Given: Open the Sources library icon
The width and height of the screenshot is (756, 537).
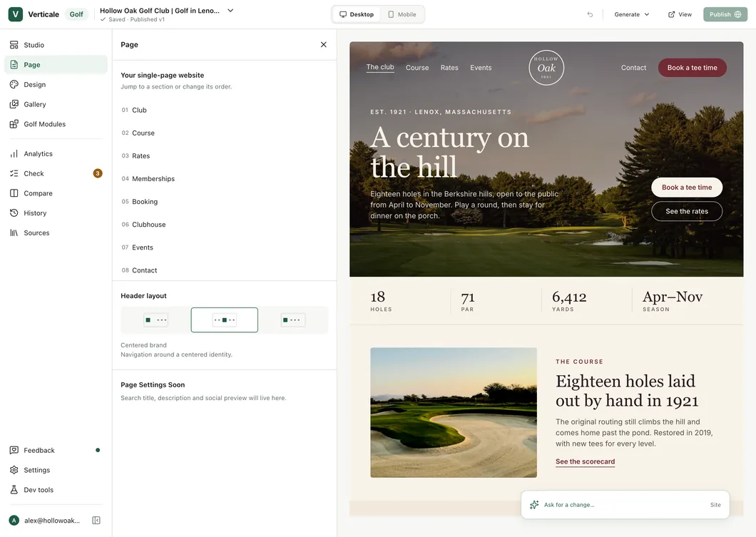Looking at the screenshot, I should click(14, 232).
